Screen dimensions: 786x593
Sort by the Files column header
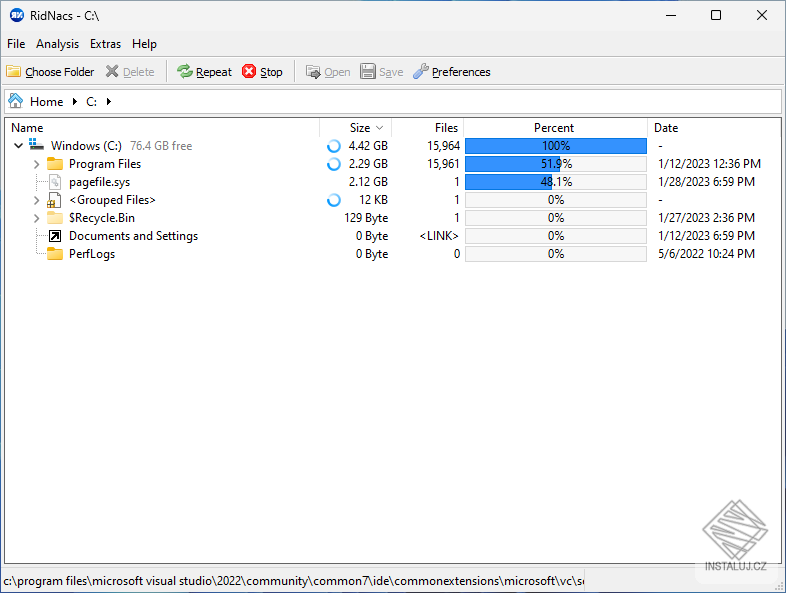(428, 128)
